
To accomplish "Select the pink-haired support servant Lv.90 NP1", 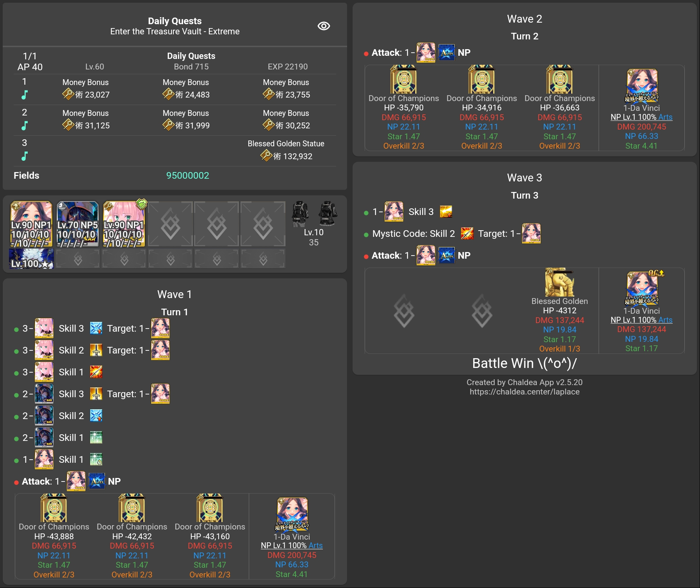I will coord(124,224).
